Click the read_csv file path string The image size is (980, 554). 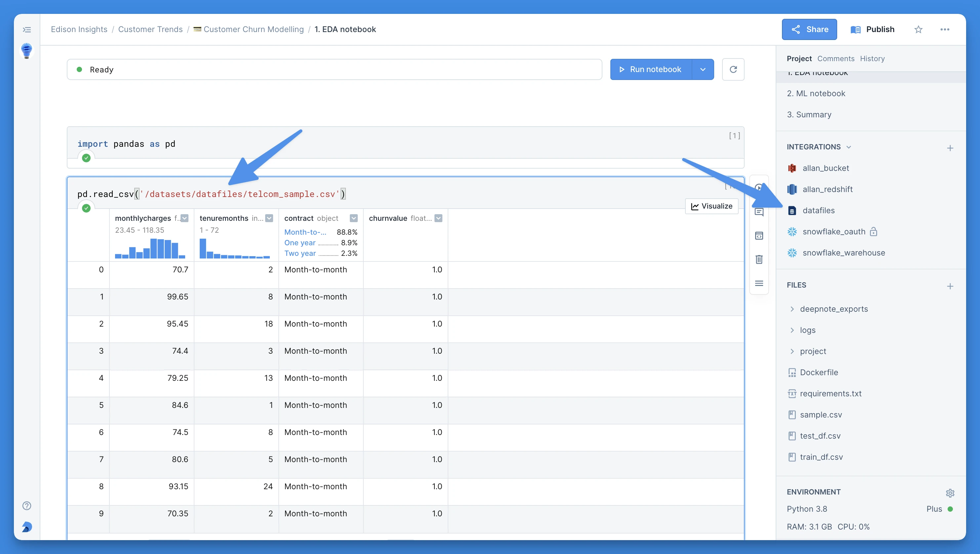point(240,194)
